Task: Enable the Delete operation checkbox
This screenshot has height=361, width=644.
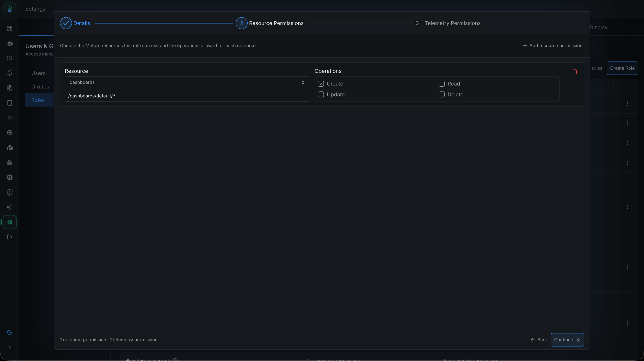Action: [441, 94]
